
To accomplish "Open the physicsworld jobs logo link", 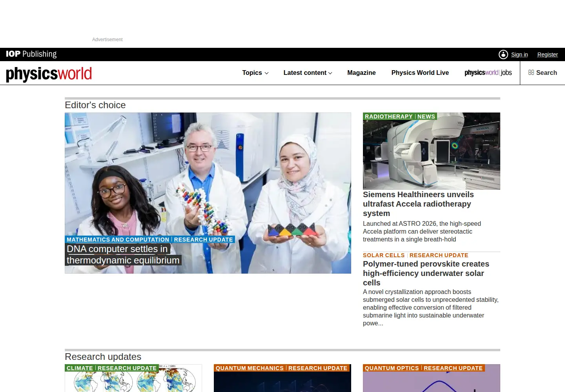I will pos(488,73).
